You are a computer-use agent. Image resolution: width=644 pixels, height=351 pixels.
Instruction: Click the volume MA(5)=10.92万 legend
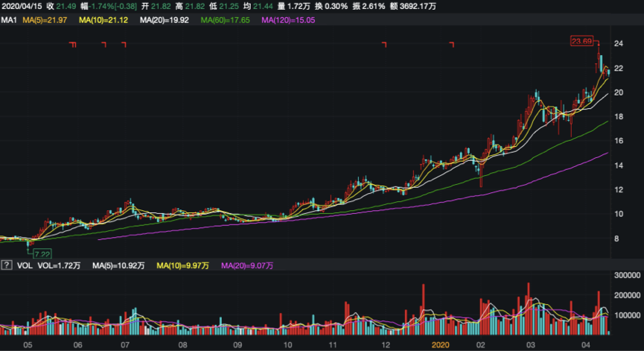point(118,265)
